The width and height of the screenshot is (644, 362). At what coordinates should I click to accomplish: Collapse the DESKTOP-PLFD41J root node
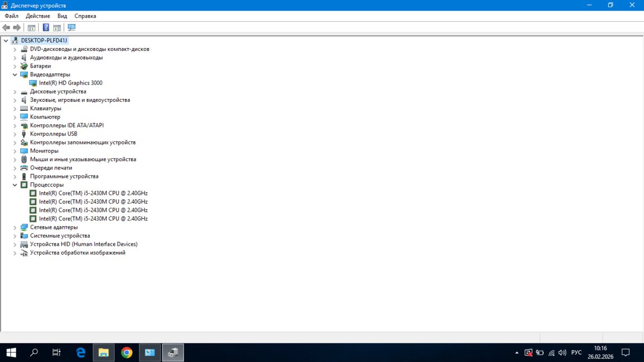[6, 40]
